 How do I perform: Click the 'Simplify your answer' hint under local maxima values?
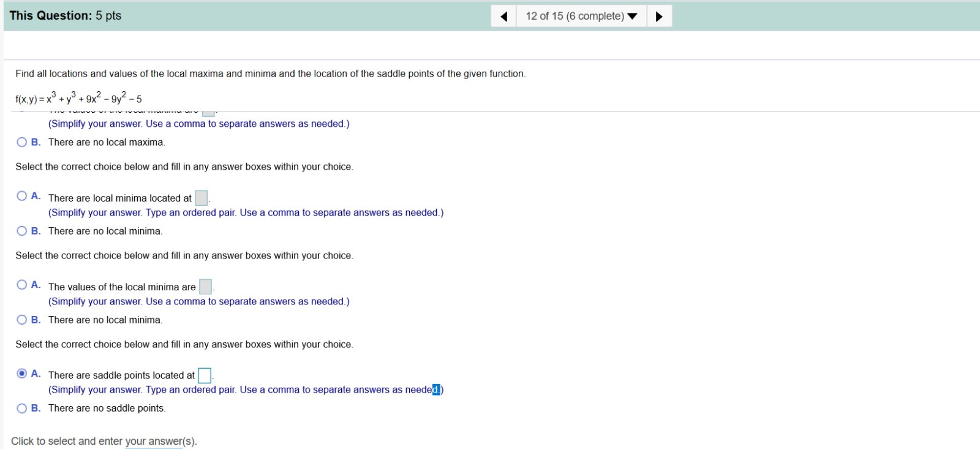(199, 124)
